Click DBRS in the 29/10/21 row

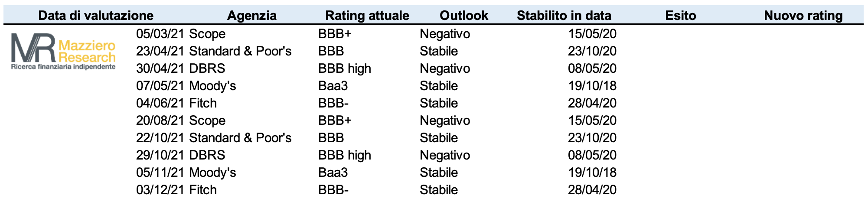point(207,155)
